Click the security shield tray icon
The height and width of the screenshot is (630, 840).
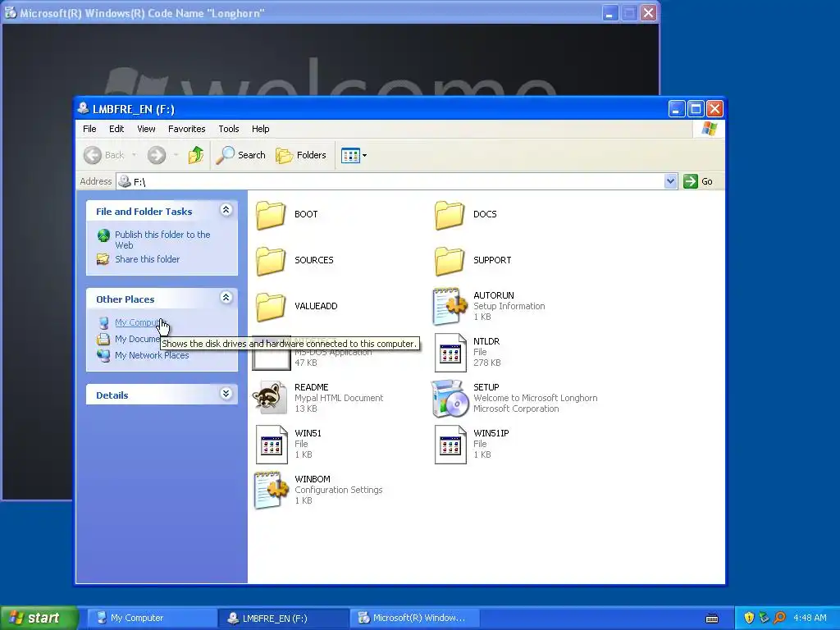click(749, 618)
